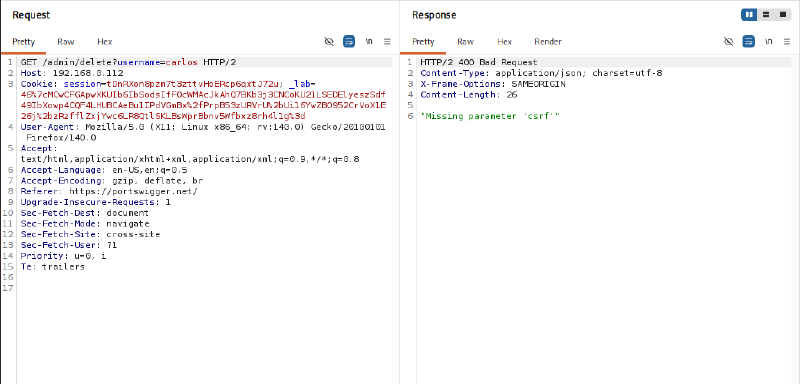This screenshot has width=800, height=384.
Task: Click the Referer portswigger.net header
Action: (x=109, y=191)
